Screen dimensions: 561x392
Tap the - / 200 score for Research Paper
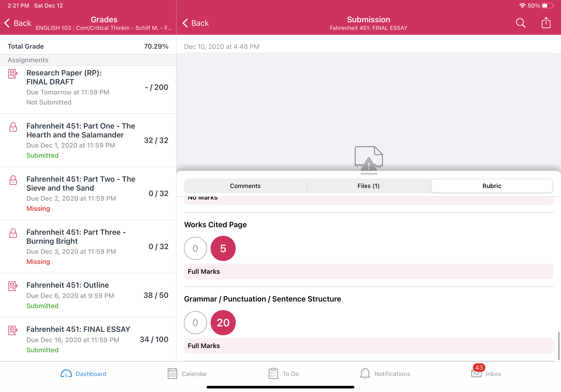click(x=157, y=87)
